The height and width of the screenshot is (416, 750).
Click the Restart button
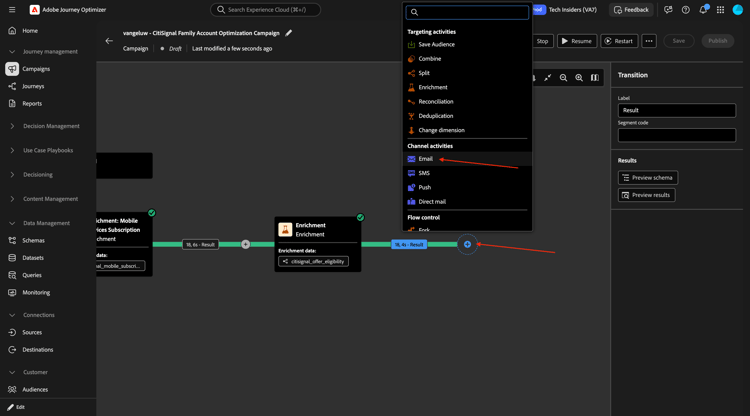(x=619, y=41)
